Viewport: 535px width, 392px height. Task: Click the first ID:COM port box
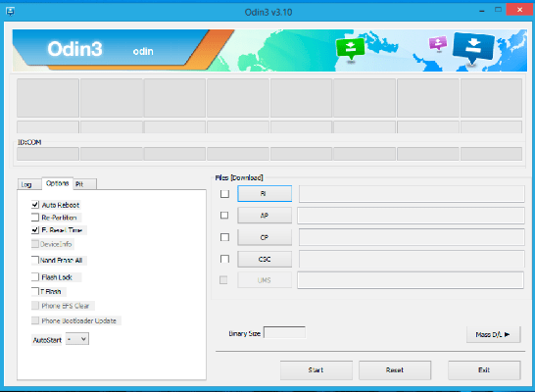click(x=48, y=154)
